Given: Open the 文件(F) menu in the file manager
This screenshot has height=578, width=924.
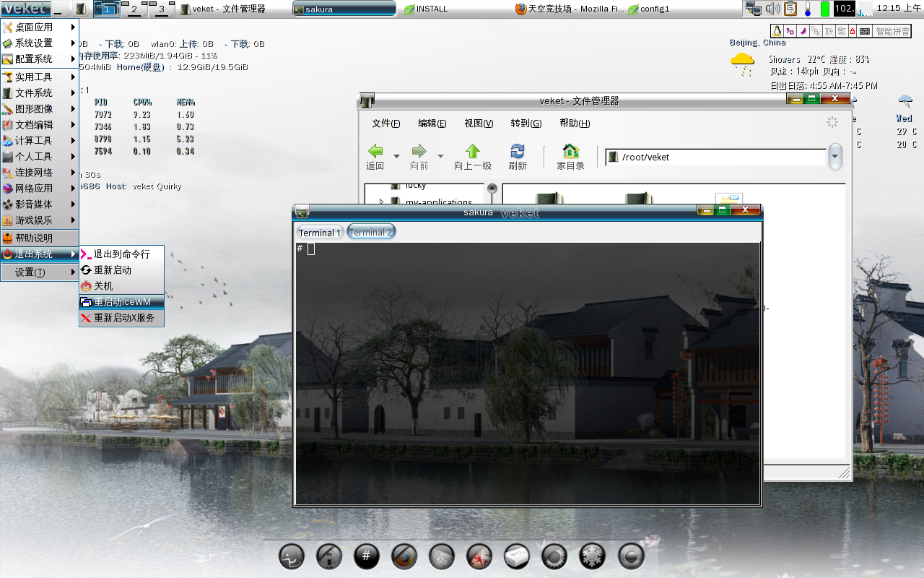Looking at the screenshot, I should click(x=386, y=124).
